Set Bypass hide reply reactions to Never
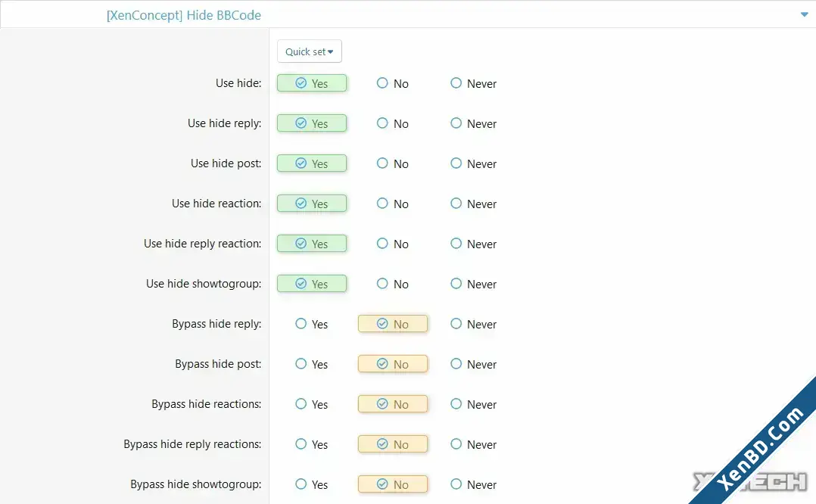 (473, 444)
